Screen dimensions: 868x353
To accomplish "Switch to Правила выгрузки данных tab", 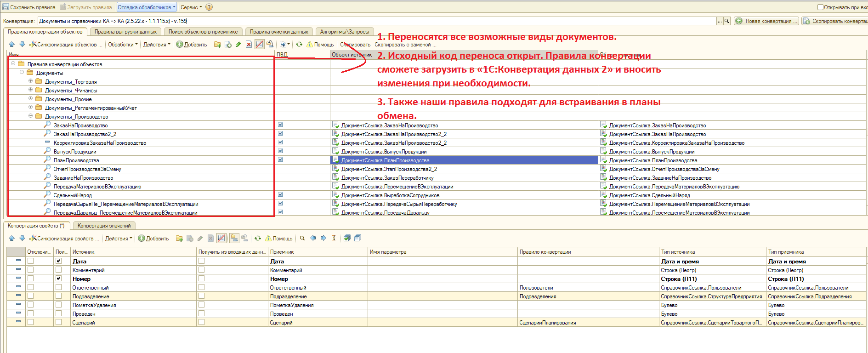I will [x=125, y=32].
